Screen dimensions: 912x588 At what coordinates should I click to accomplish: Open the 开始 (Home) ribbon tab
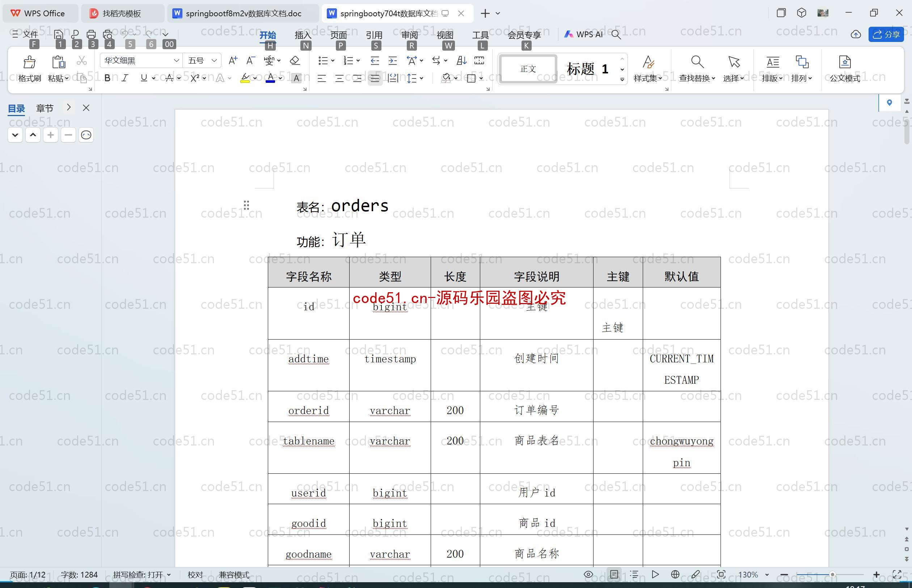(x=267, y=35)
